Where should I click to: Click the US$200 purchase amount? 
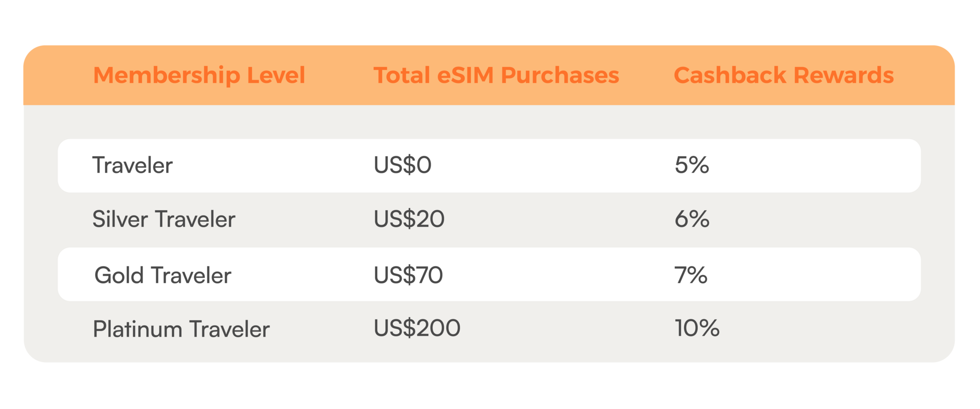click(416, 328)
